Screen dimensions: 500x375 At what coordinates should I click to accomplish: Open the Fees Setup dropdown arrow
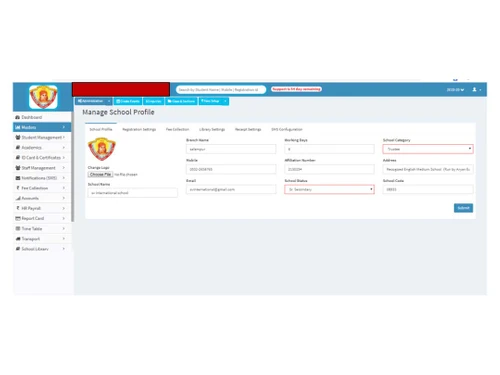[225, 101]
